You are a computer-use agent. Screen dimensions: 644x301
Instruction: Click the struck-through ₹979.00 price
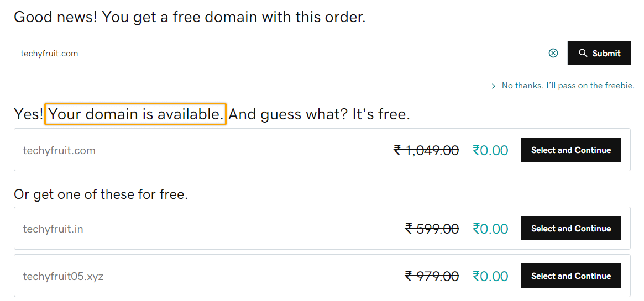click(432, 276)
